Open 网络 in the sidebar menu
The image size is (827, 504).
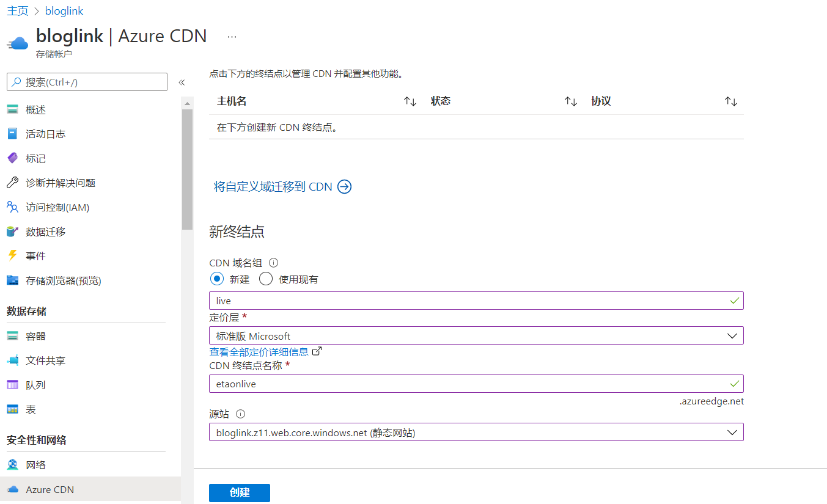tap(36, 465)
